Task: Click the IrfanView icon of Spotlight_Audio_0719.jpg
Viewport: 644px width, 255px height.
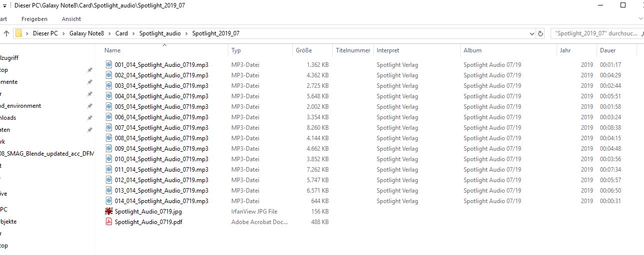Action: pos(109,212)
